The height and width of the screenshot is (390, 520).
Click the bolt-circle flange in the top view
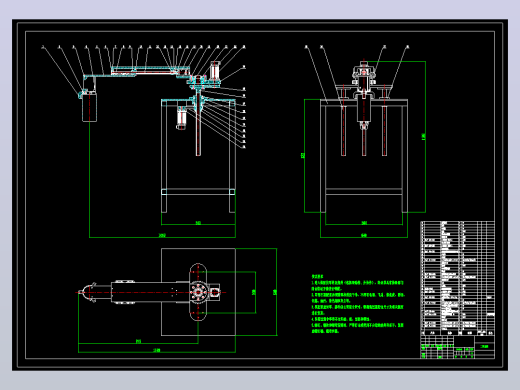[198, 293]
